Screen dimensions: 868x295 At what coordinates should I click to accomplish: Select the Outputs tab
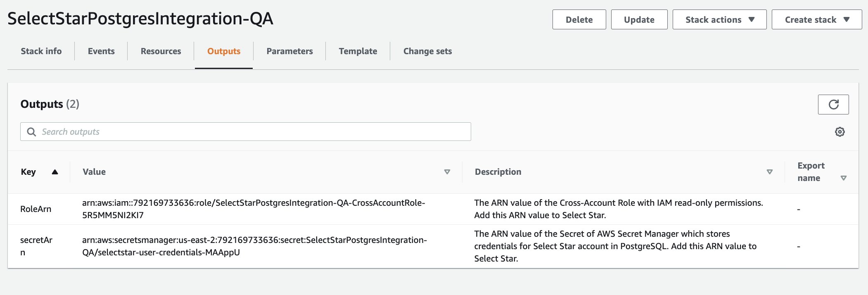pyautogui.click(x=224, y=51)
